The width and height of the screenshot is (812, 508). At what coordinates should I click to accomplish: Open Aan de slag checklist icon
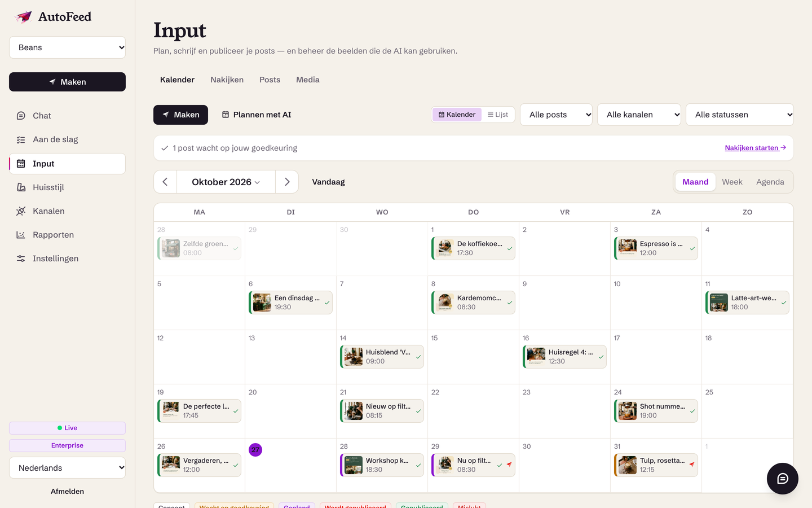pyautogui.click(x=21, y=139)
